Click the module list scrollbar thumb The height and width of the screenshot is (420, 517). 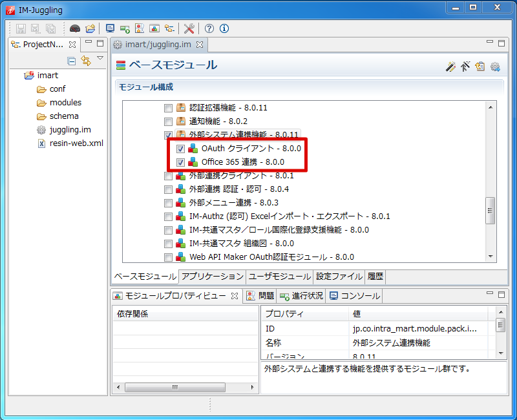[x=491, y=211]
